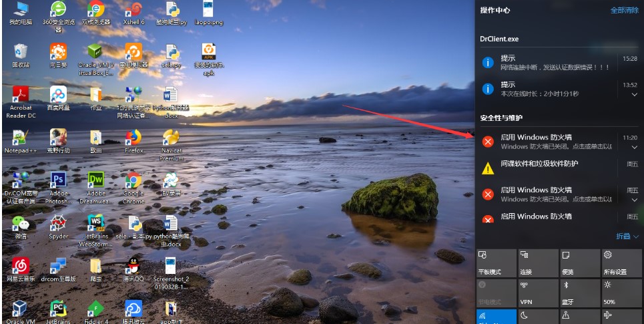Viewport: 644px width, 324px height.
Task: Select the Xshell 6 desktop icon
Action: (133, 10)
